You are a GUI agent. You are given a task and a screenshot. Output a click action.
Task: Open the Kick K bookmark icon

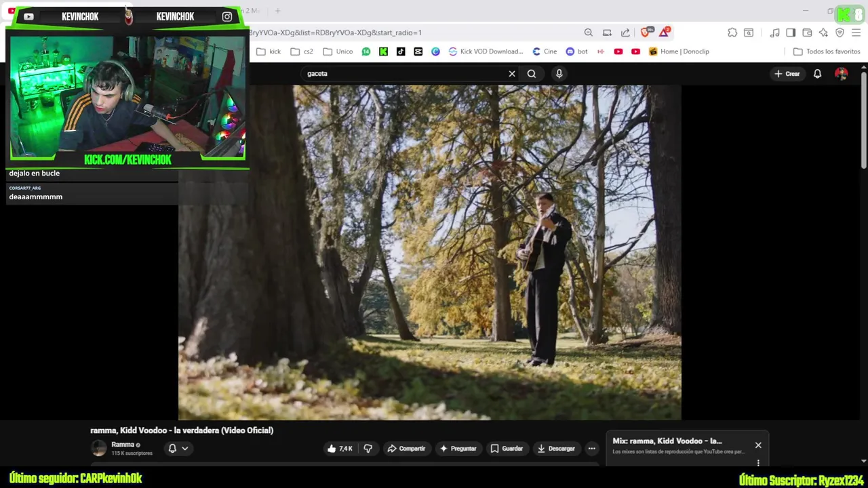pyautogui.click(x=383, y=52)
